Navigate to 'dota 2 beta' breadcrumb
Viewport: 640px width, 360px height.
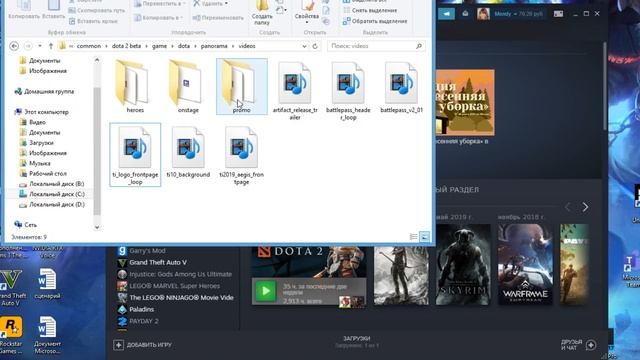coord(126,46)
